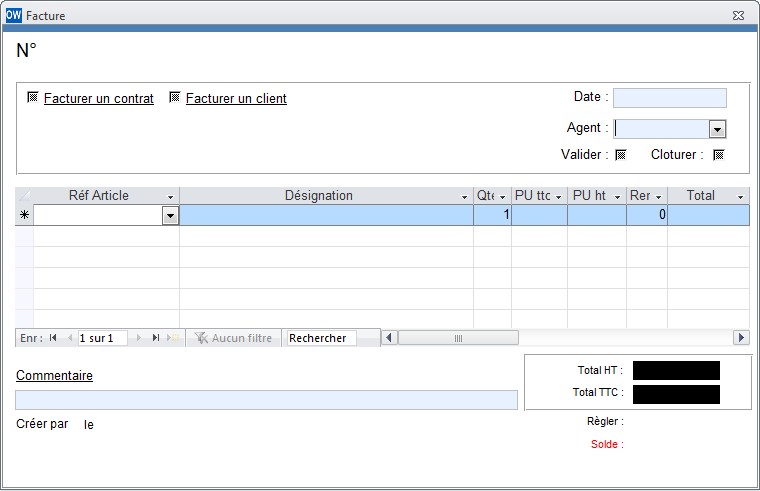Select the new row asterisk selector
The image size is (760, 491).
[x=24, y=215]
